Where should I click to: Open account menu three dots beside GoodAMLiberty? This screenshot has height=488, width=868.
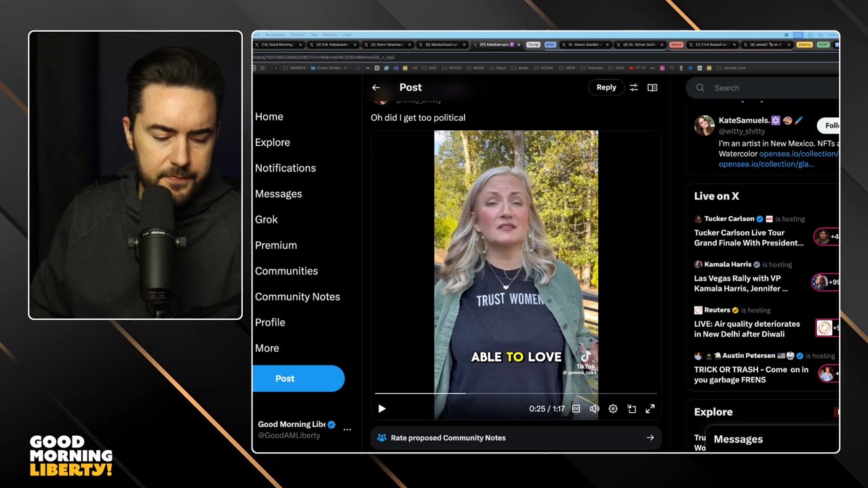tap(347, 430)
